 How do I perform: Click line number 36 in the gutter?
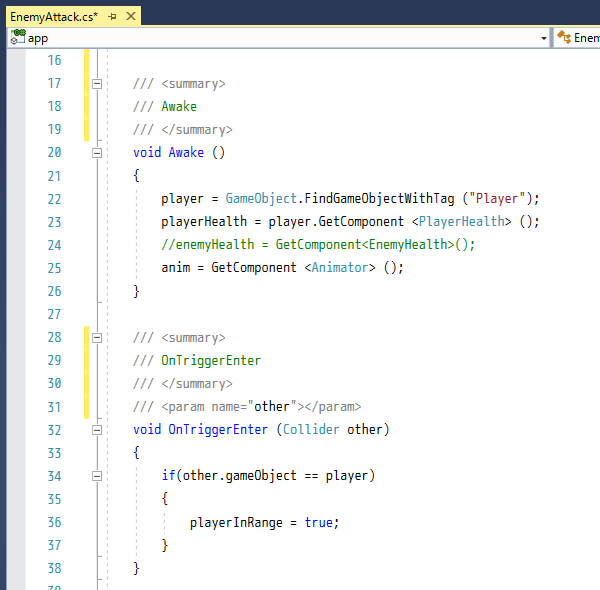tap(54, 522)
